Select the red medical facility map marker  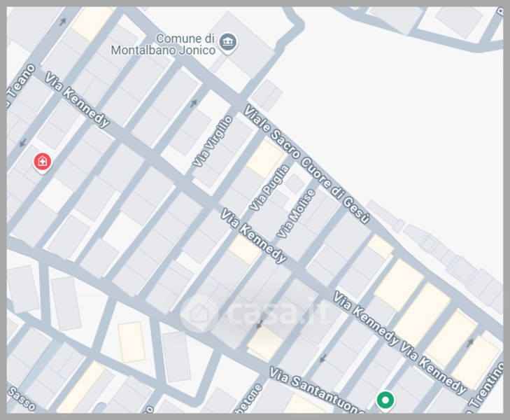click(42, 162)
